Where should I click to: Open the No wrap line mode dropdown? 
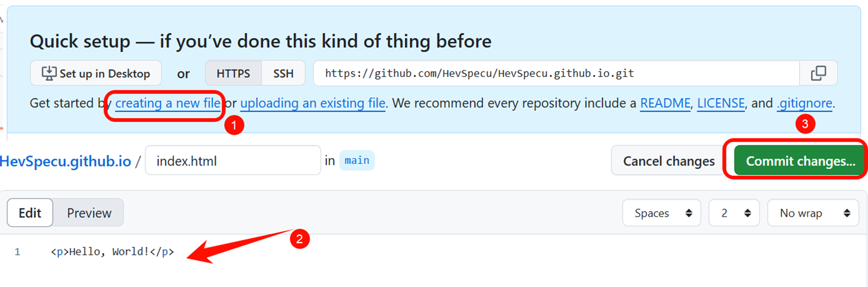[x=813, y=213]
